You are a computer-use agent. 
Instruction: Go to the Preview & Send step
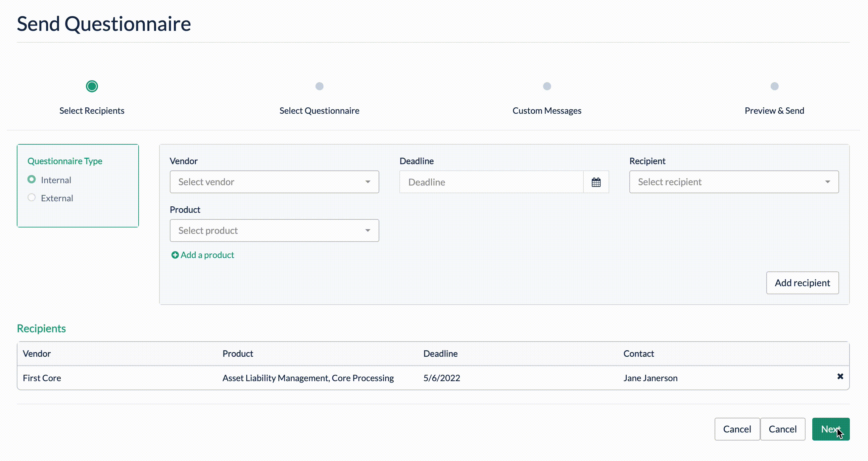(x=774, y=110)
